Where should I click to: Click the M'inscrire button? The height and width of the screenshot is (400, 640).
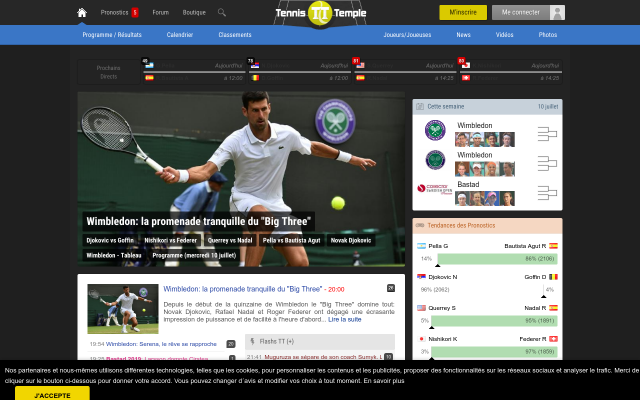463,13
